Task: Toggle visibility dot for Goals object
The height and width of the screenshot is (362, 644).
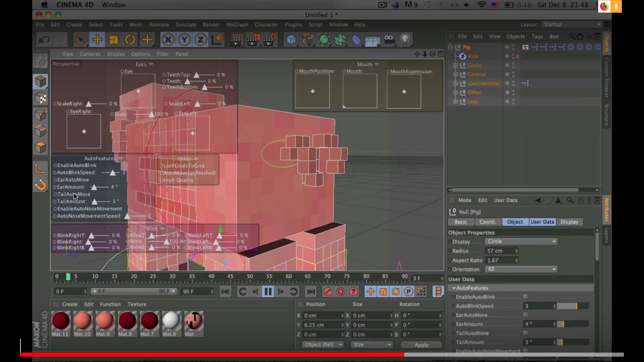Action: coord(507,65)
